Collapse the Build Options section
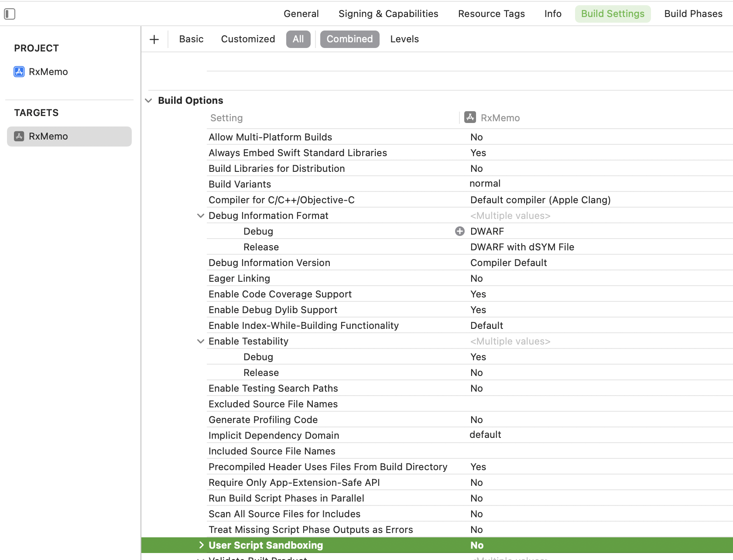This screenshot has width=733, height=560. [149, 100]
